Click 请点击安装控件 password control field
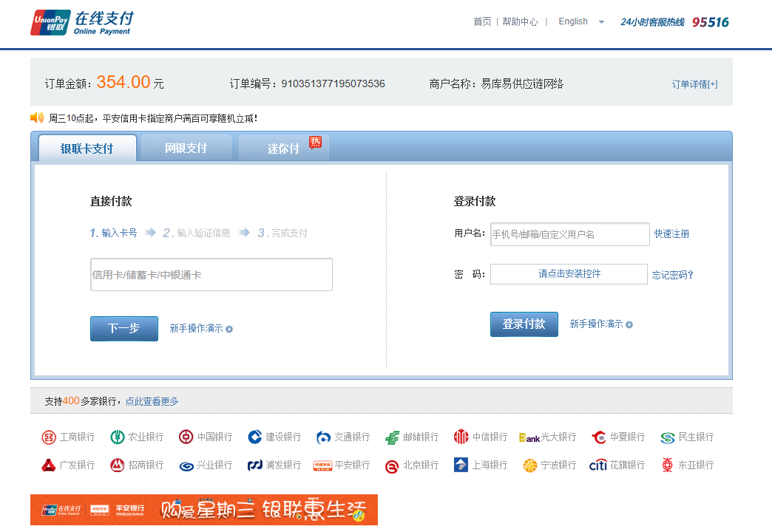 click(569, 274)
